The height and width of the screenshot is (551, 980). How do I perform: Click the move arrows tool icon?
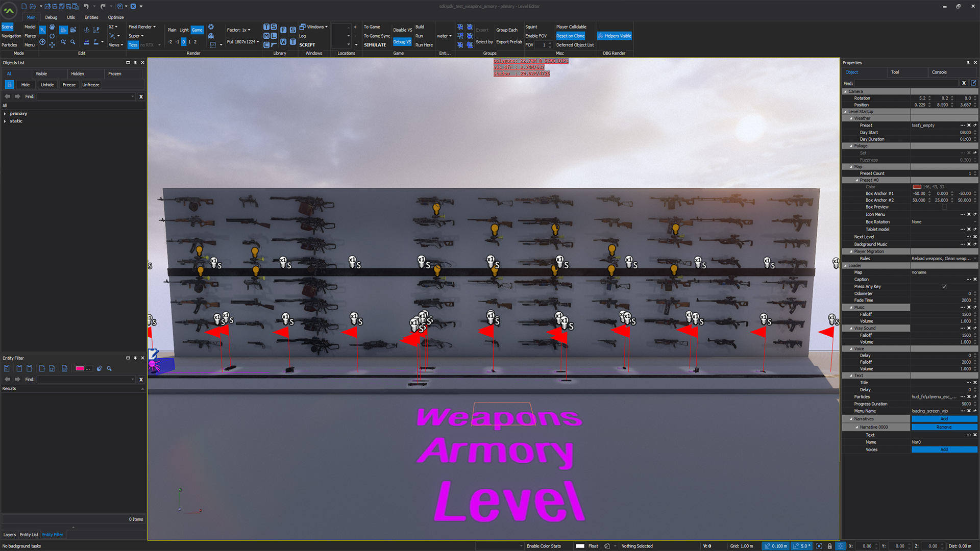click(52, 45)
